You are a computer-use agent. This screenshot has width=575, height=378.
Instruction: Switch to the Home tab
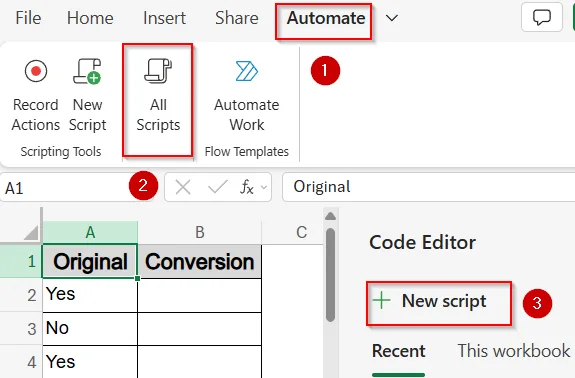[90, 18]
